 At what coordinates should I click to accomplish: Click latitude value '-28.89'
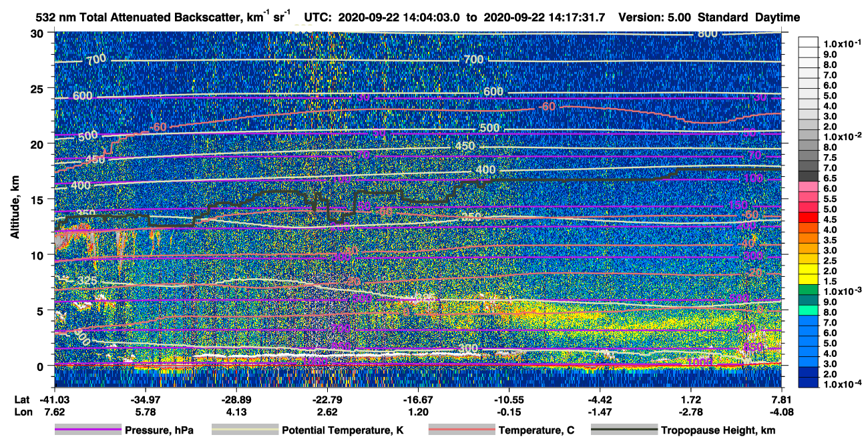236,399
